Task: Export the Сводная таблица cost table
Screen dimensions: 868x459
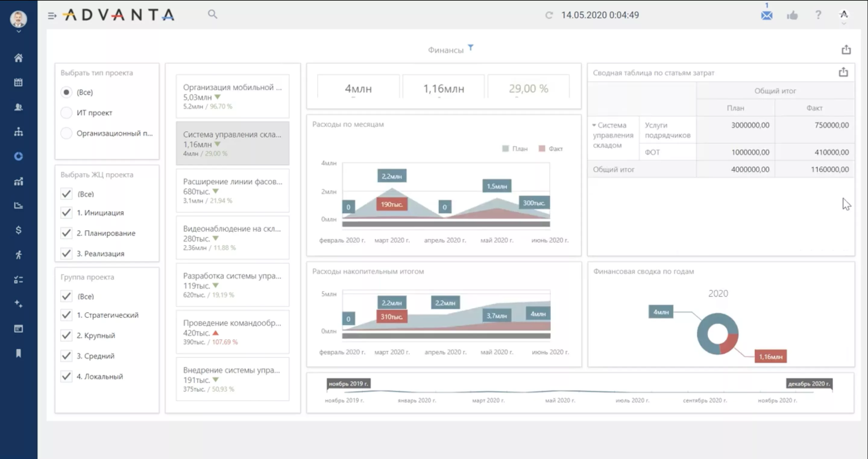Action: [843, 72]
